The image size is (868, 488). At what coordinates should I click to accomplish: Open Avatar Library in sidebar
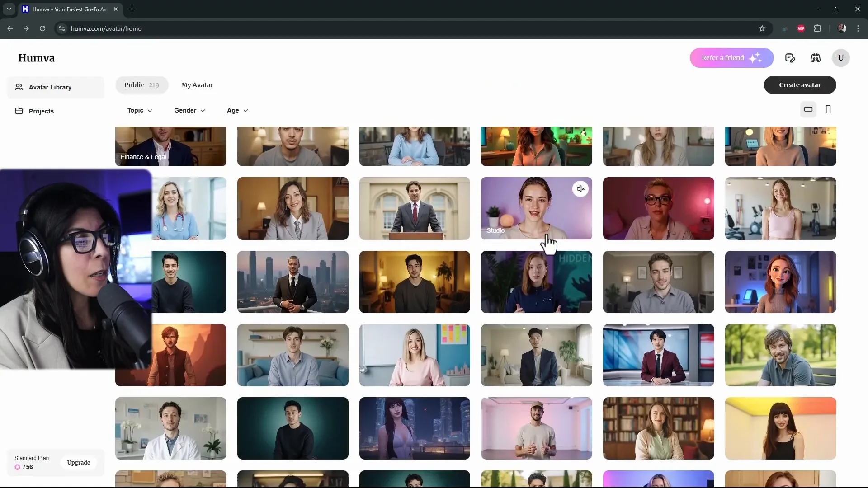point(56,87)
